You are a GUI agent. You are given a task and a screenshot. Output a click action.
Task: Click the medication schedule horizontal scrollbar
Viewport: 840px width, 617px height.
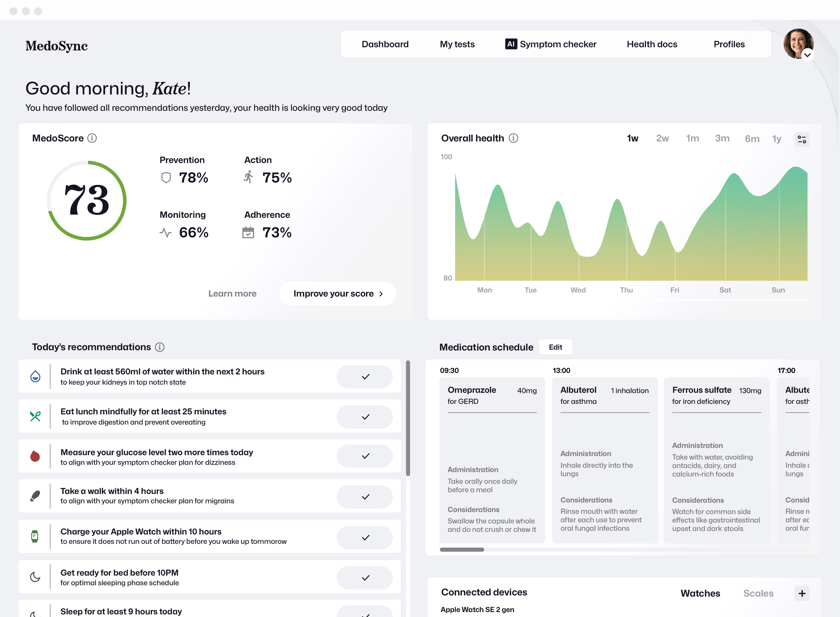click(x=462, y=549)
